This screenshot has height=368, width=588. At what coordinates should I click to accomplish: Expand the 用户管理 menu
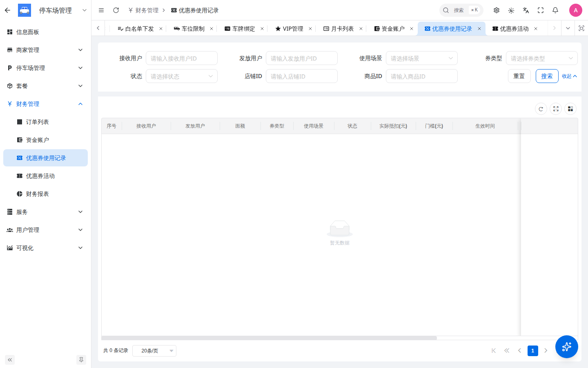[46, 230]
